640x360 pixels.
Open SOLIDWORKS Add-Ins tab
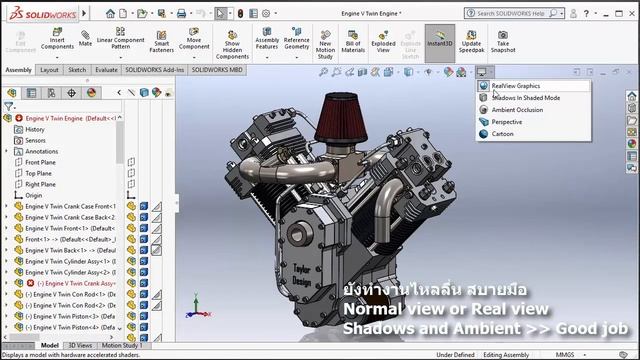pyautogui.click(x=155, y=70)
